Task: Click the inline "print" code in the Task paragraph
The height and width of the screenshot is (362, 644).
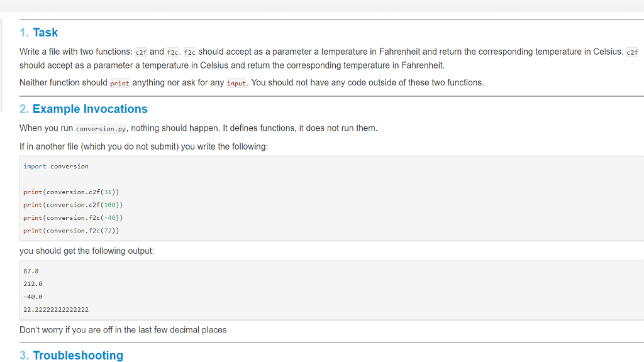Action: point(119,83)
